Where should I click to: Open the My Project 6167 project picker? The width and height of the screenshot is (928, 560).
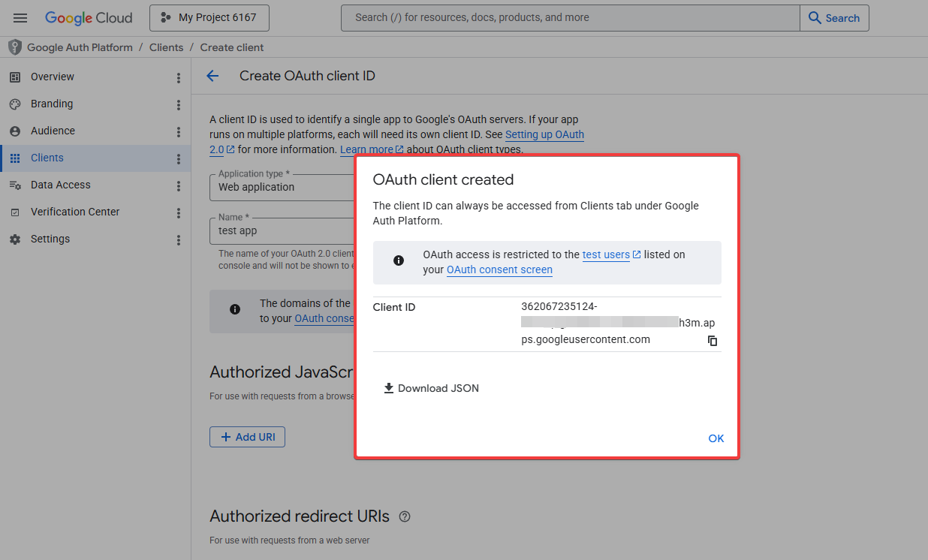coord(209,18)
